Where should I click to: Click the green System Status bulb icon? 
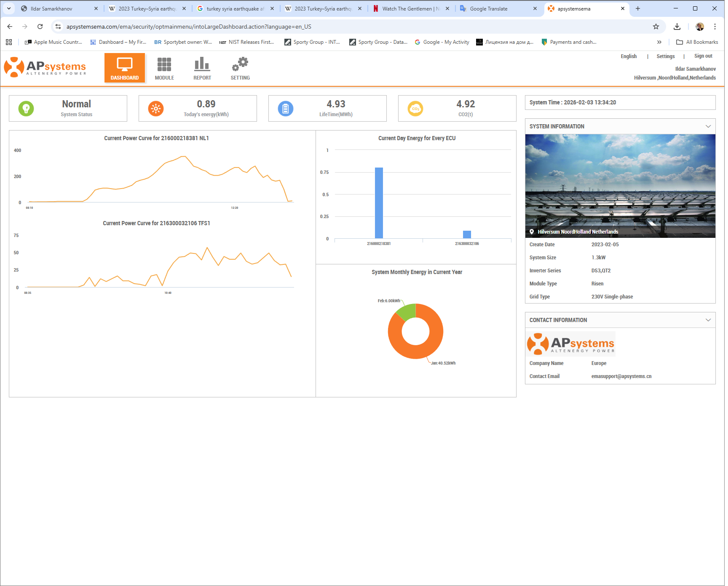pyautogui.click(x=26, y=109)
